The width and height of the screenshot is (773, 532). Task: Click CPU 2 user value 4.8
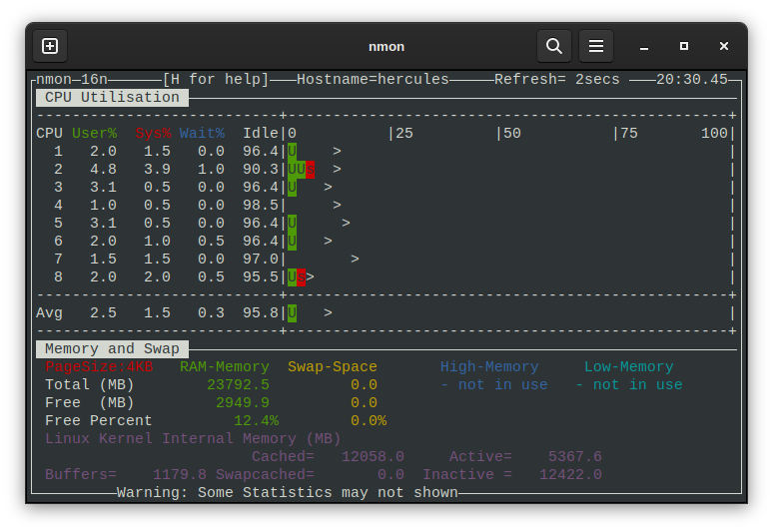click(x=103, y=170)
